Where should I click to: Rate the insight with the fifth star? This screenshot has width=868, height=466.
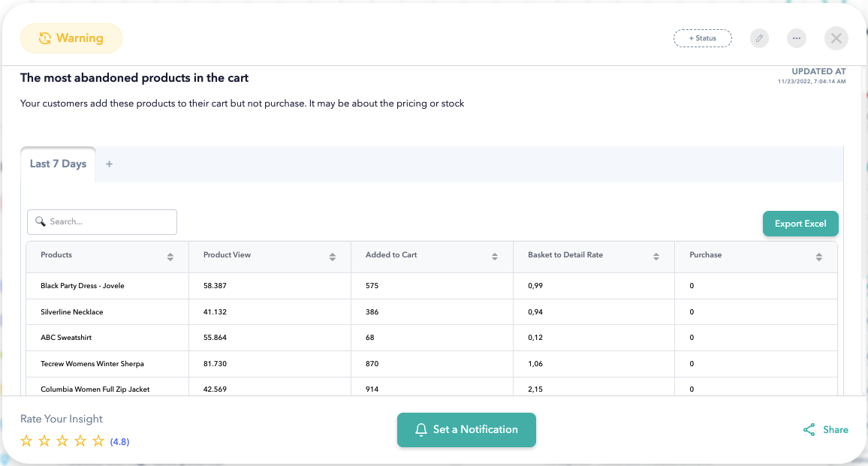point(98,441)
